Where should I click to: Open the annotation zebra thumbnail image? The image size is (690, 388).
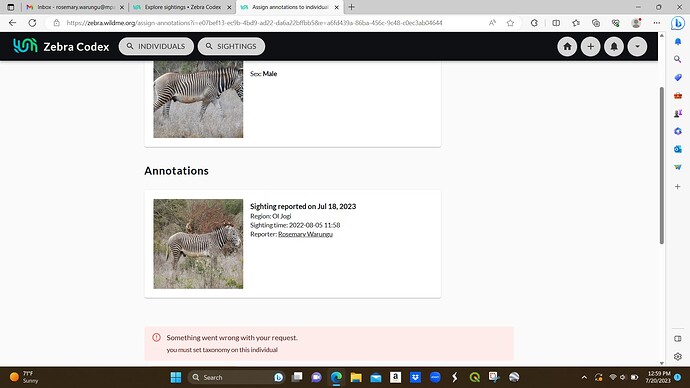coord(198,244)
